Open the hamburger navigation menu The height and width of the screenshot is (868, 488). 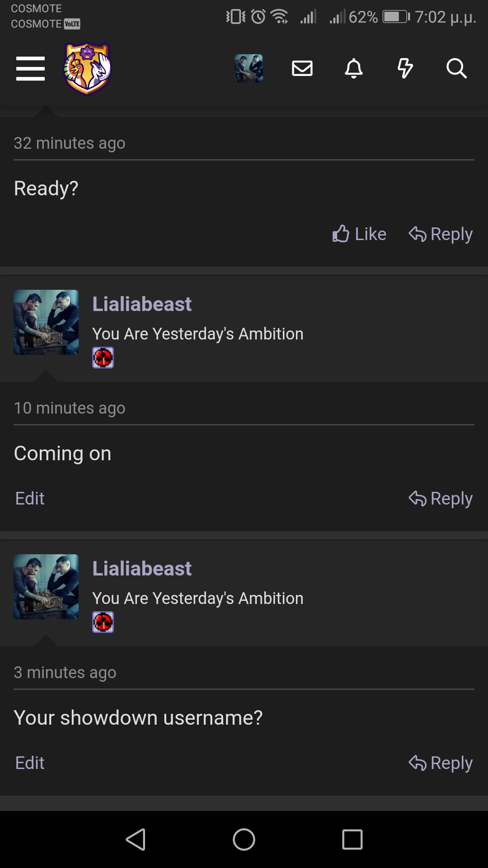[x=30, y=69]
